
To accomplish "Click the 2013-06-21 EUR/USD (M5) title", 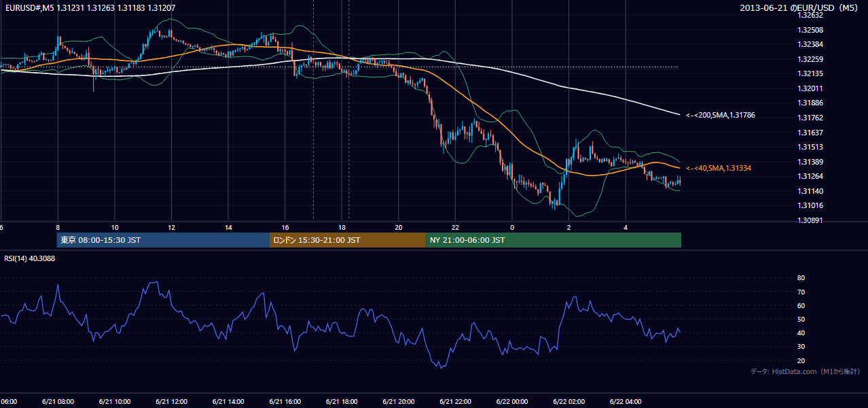I will coord(800,7).
